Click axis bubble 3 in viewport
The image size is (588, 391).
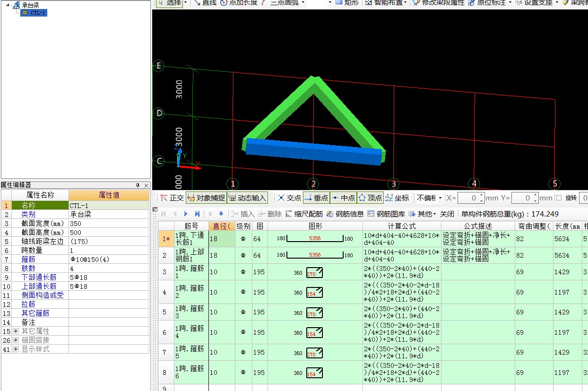pyautogui.click(x=393, y=184)
